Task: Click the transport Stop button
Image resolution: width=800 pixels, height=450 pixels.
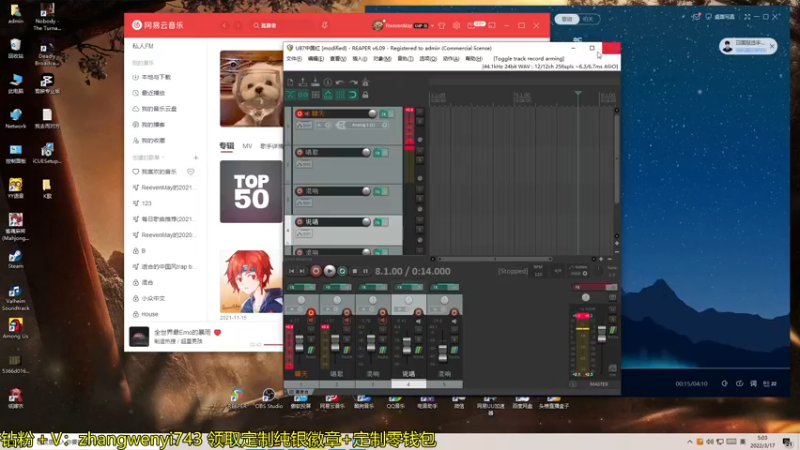Action: 355,271
